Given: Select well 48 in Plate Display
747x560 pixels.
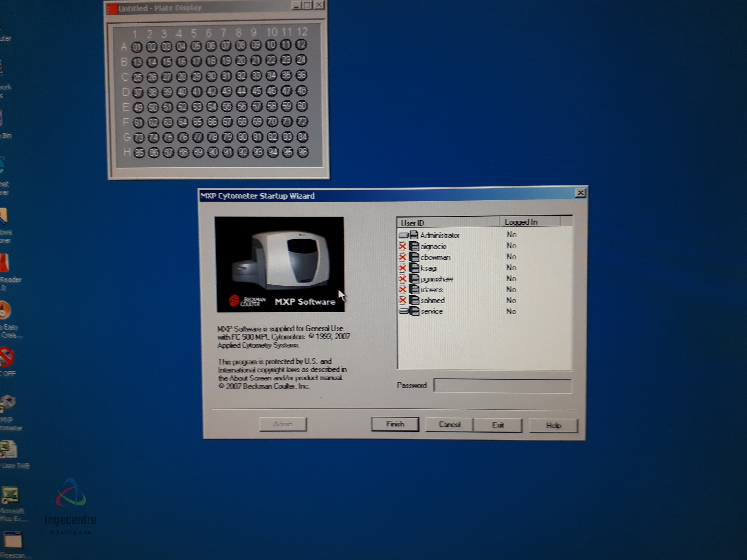Looking at the screenshot, I should (x=302, y=90).
